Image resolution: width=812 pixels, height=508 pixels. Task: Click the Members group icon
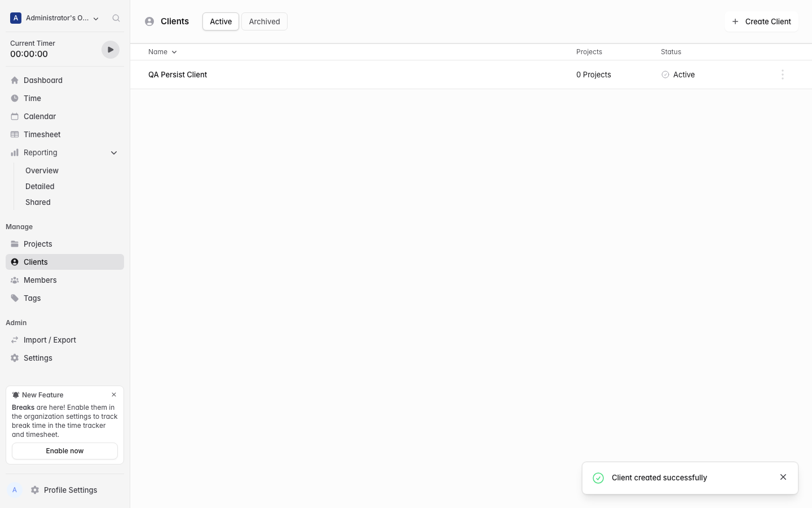[15, 280]
